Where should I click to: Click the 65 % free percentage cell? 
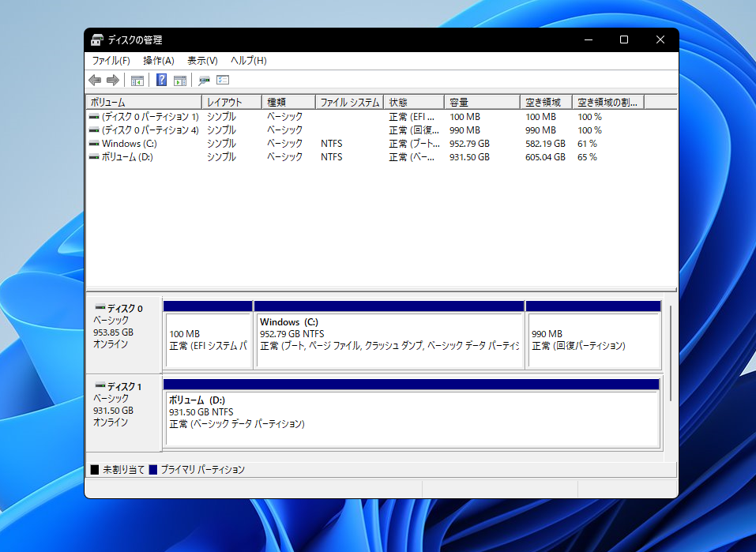[587, 157]
